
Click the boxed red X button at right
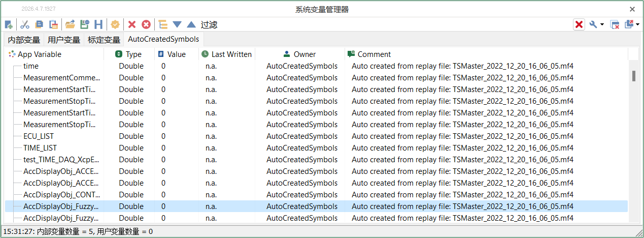pos(579,24)
